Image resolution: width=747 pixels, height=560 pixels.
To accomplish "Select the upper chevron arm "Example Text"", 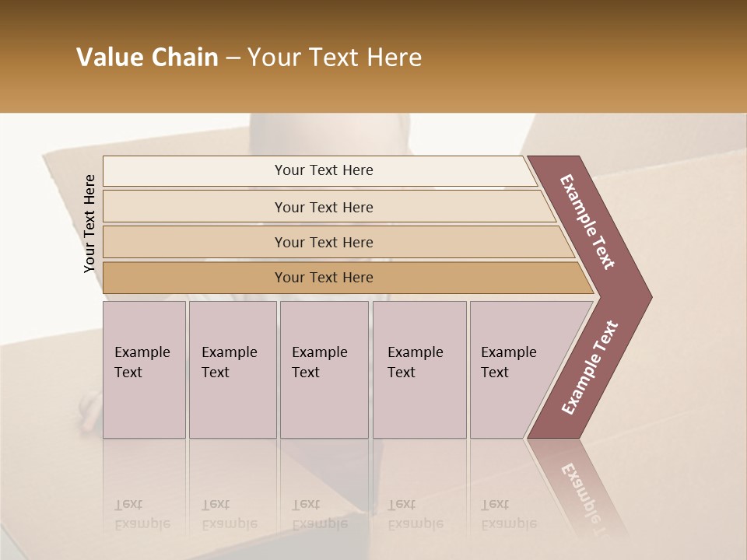I will (x=587, y=222).
